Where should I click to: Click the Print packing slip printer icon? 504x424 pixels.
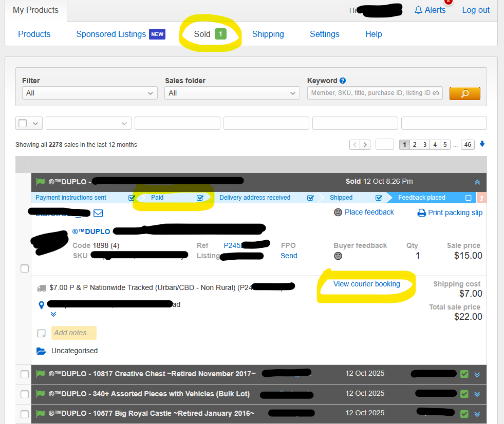coord(422,213)
